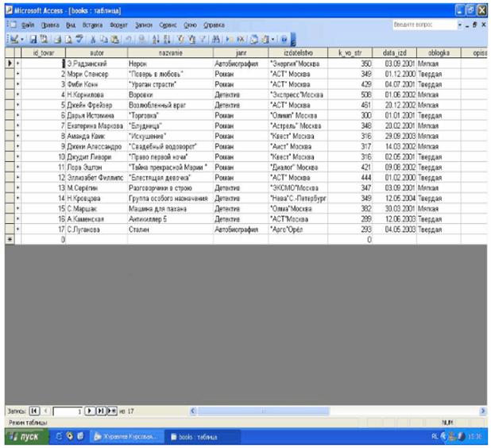Click the horizontal scrollbar thumb
The height and width of the screenshot is (448, 491).
tap(263, 411)
